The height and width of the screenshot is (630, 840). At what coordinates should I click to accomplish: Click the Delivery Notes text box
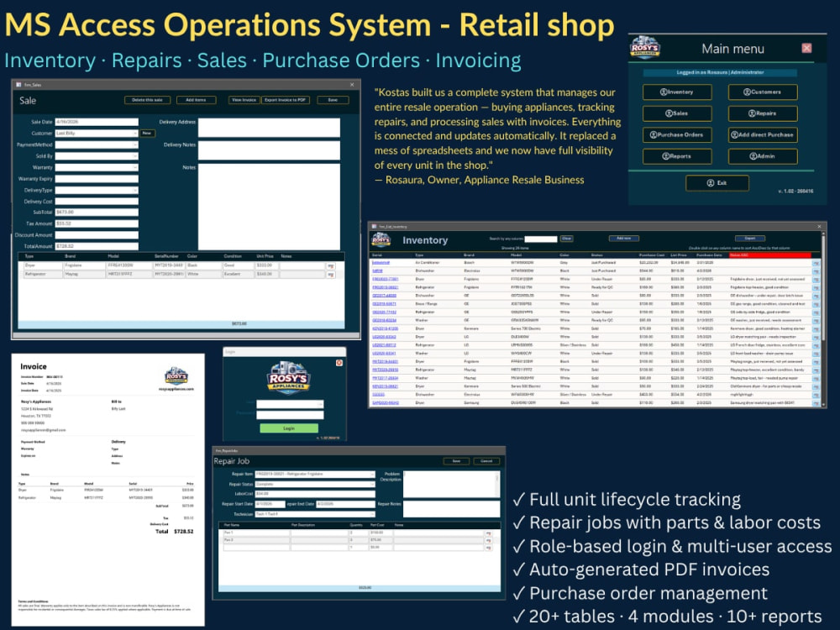pos(269,150)
